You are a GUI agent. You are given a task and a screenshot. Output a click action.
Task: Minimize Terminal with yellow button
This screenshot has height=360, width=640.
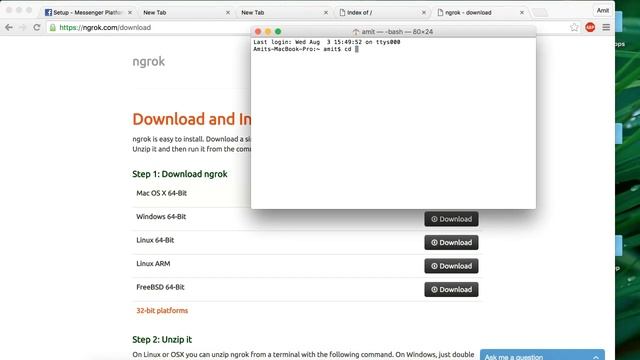[x=268, y=31]
